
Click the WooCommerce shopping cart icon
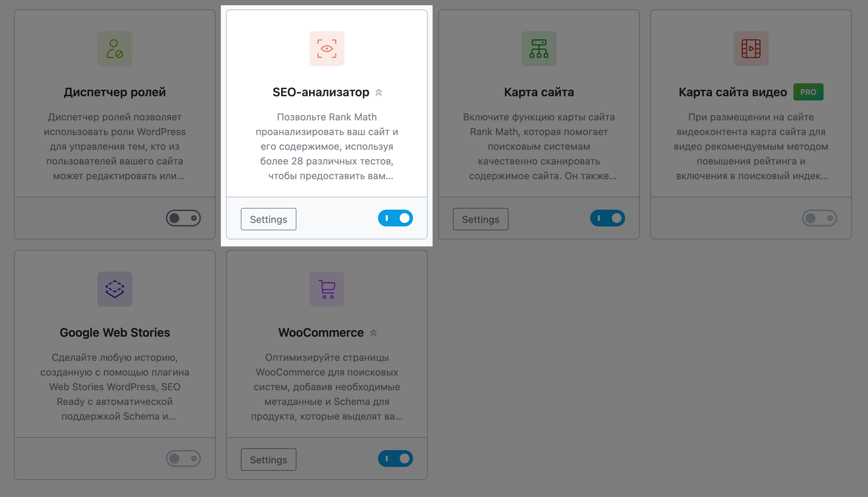[x=327, y=289]
